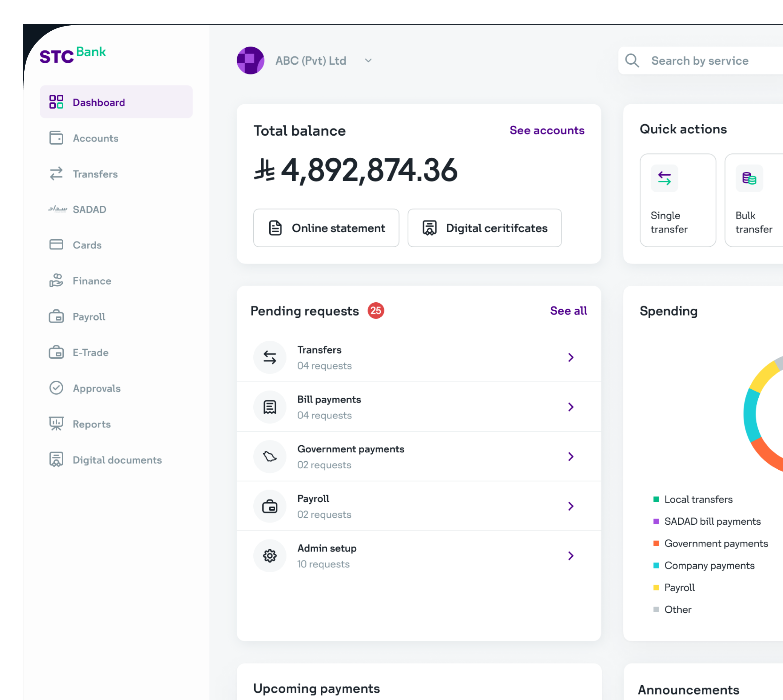Open the Online statement button
The width and height of the screenshot is (783, 700).
pos(326,228)
